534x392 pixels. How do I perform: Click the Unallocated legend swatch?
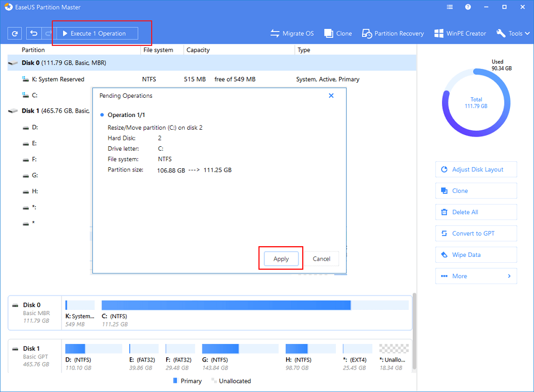coord(214,380)
